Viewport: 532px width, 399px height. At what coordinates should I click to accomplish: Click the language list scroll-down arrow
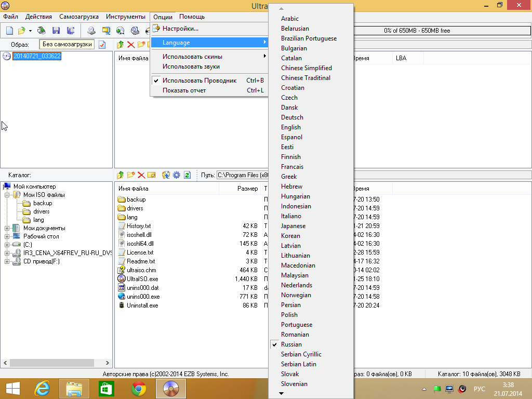point(281,394)
